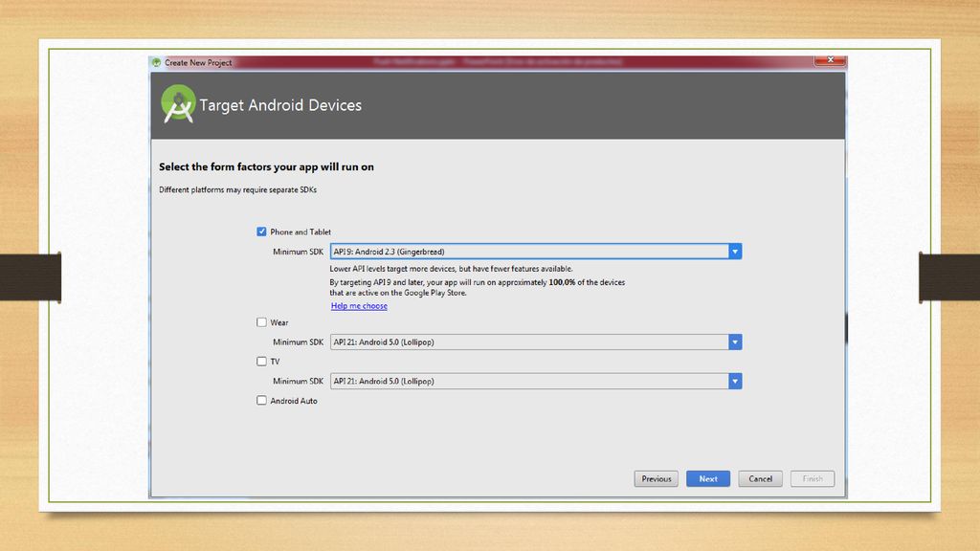
Task: Click 'Select the form factors your app will run on'
Action: [x=266, y=166]
